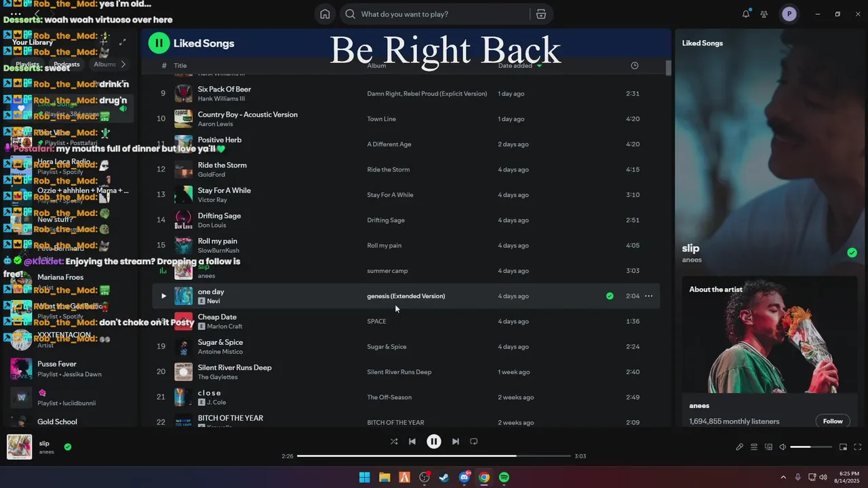The height and width of the screenshot is (488, 868).
Task: Toggle liked checkmark beside slip in right panel
Action: [852, 253]
